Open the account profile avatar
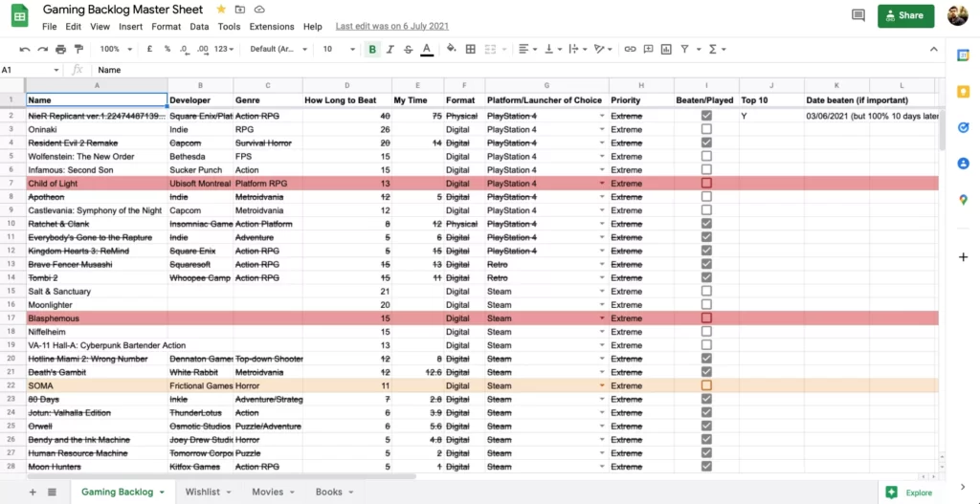 coord(957,15)
